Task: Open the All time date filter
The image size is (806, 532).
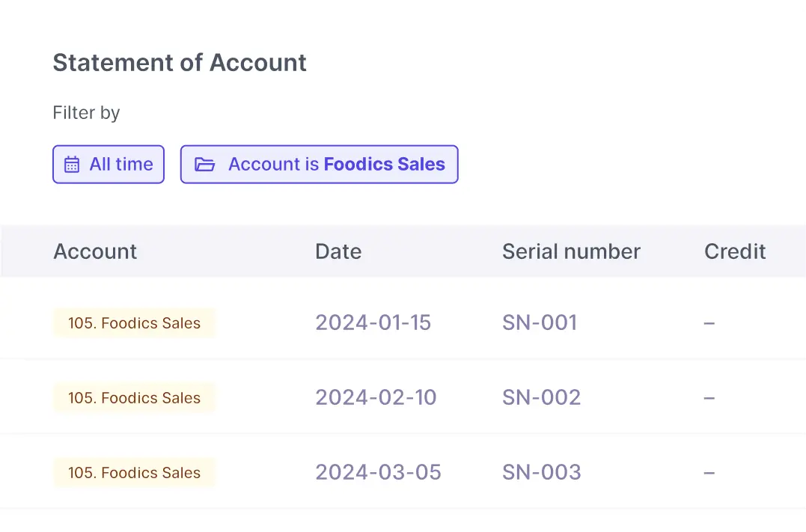Action: click(x=109, y=165)
